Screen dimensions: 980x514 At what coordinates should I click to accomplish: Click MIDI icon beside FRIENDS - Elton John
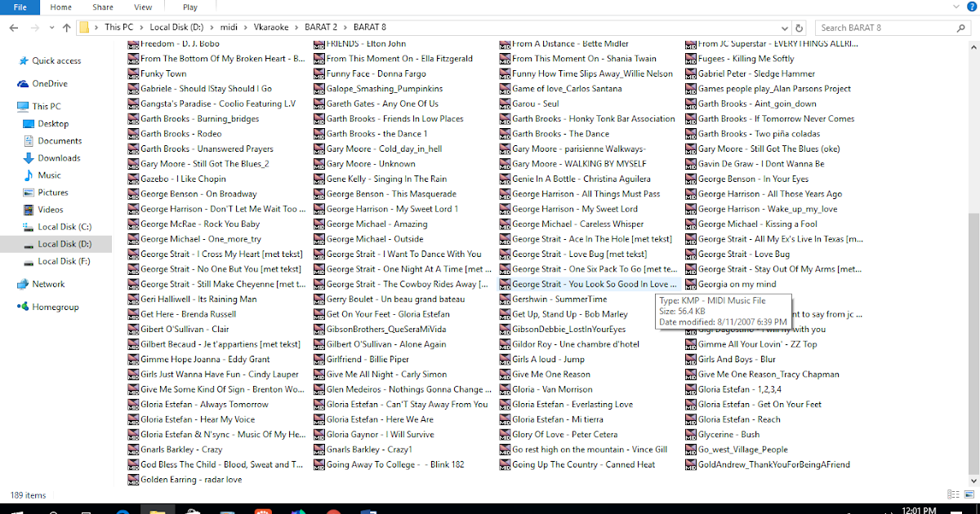319,44
